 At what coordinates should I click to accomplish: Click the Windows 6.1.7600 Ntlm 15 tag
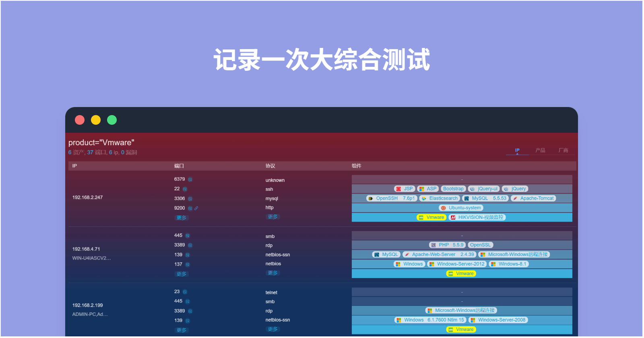point(430,320)
